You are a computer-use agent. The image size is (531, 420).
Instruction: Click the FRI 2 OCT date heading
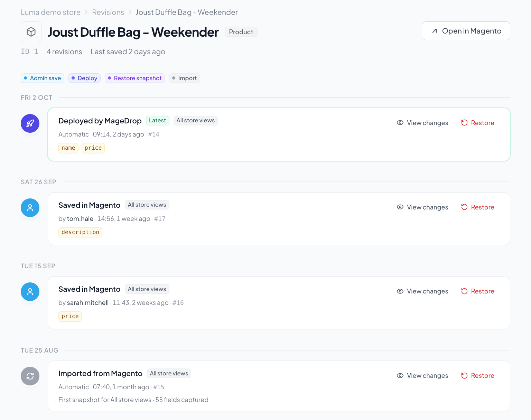click(37, 98)
